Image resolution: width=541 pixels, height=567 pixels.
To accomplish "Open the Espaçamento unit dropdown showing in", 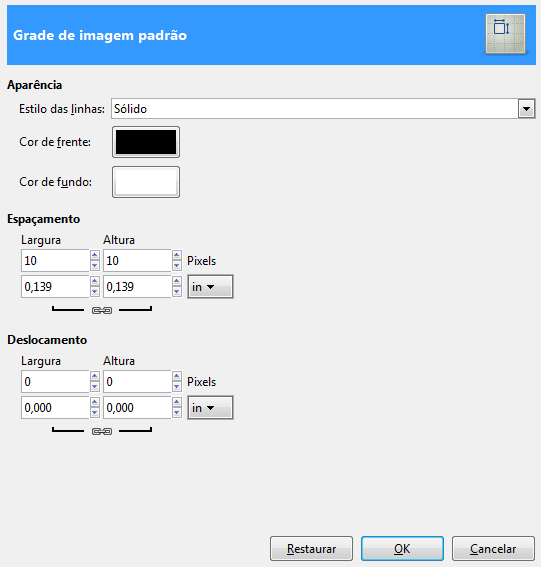I will click(210, 286).
